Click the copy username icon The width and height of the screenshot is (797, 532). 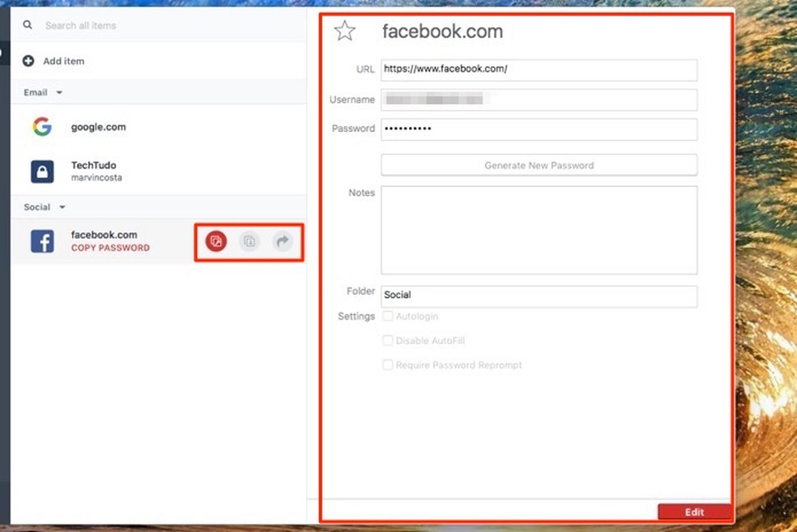(249, 240)
